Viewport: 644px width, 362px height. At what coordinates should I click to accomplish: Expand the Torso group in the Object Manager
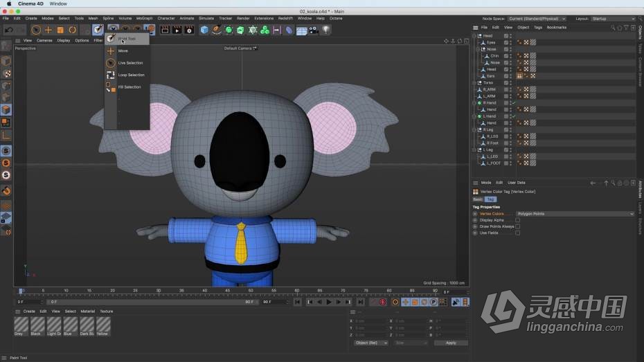[474, 83]
